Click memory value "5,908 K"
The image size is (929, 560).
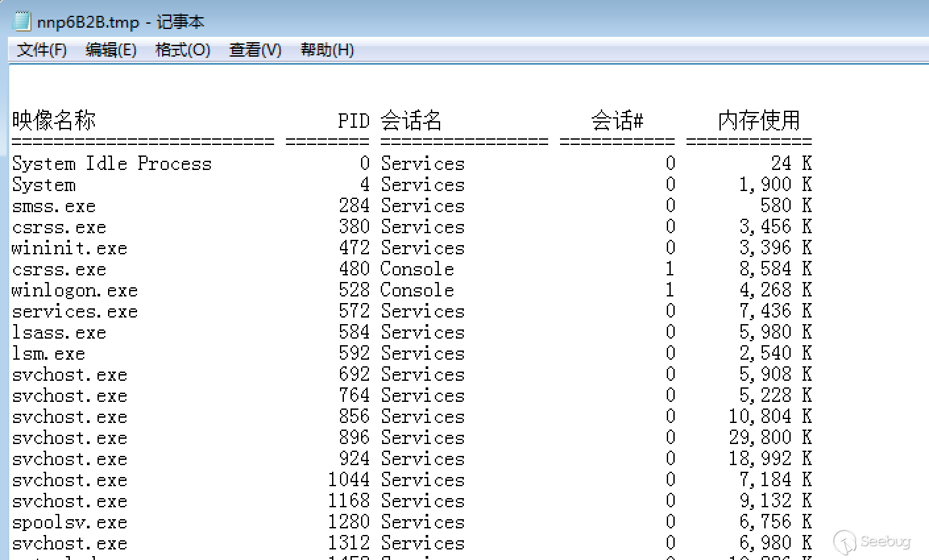775,374
